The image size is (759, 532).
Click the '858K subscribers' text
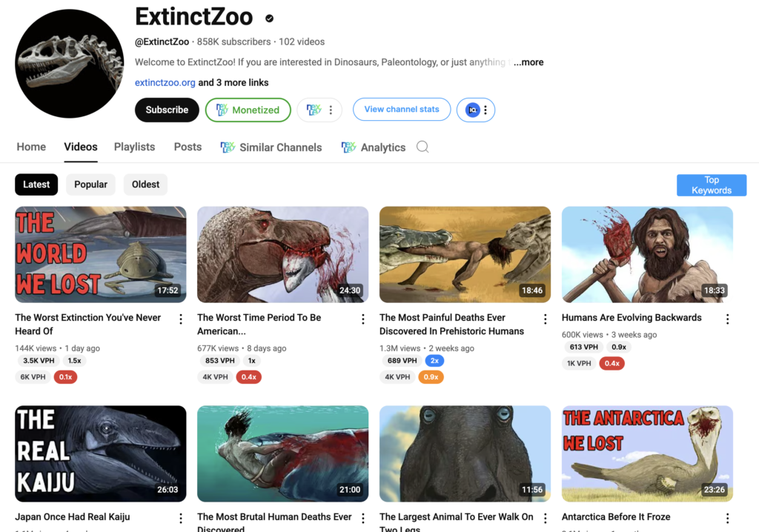(233, 41)
